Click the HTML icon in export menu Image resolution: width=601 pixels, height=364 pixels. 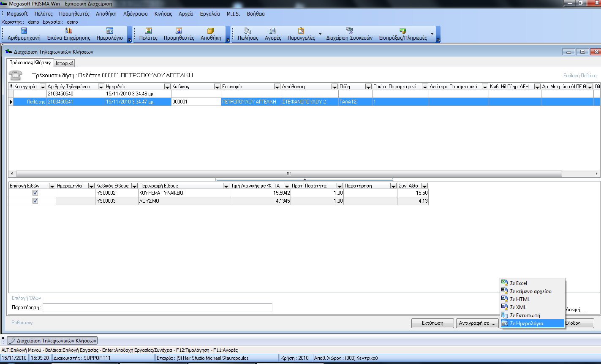pyautogui.click(x=504, y=299)
